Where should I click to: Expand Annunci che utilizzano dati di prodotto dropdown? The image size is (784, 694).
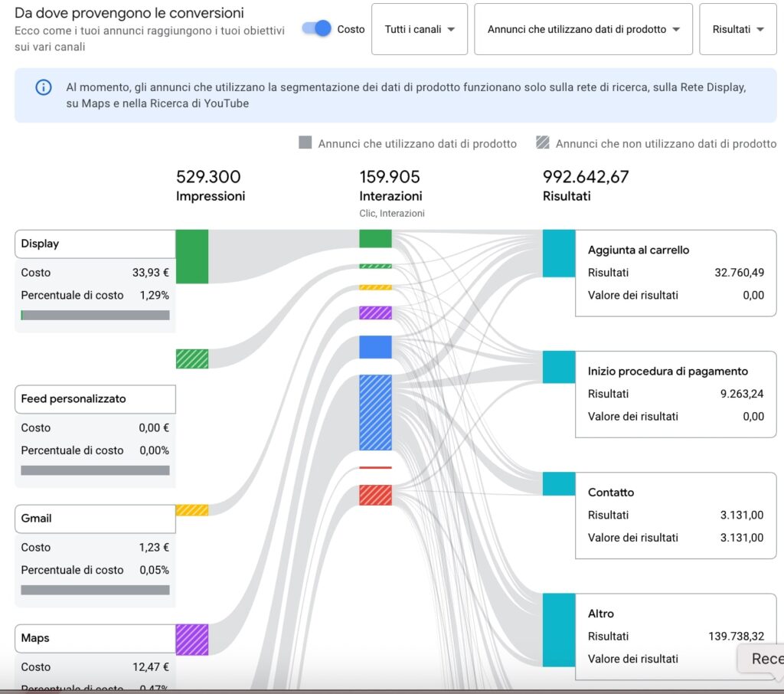point(583,29)
